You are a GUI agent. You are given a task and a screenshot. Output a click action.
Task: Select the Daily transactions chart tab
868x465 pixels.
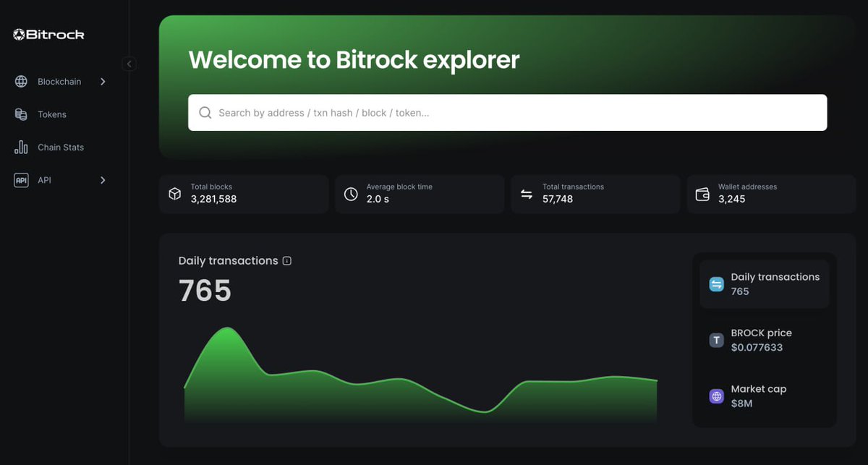764,284
